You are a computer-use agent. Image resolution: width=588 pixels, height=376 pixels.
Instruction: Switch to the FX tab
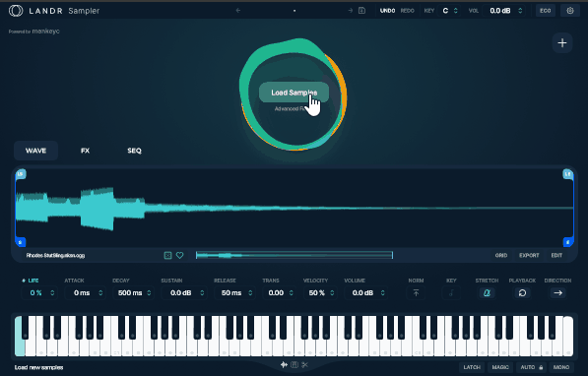[x=85, y=151]
